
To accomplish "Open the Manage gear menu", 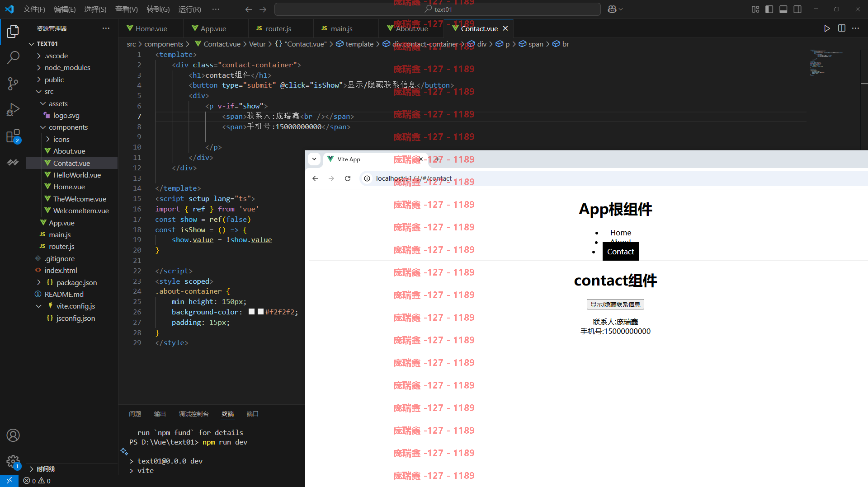I will coord(13,461).
